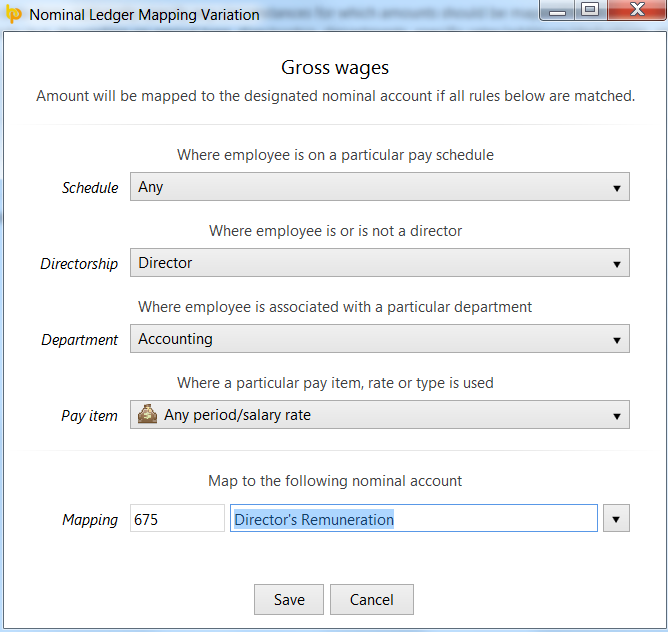Click the Gross wages heading
The height and width of the screenshot is (632, 668).
coord(335,68)
